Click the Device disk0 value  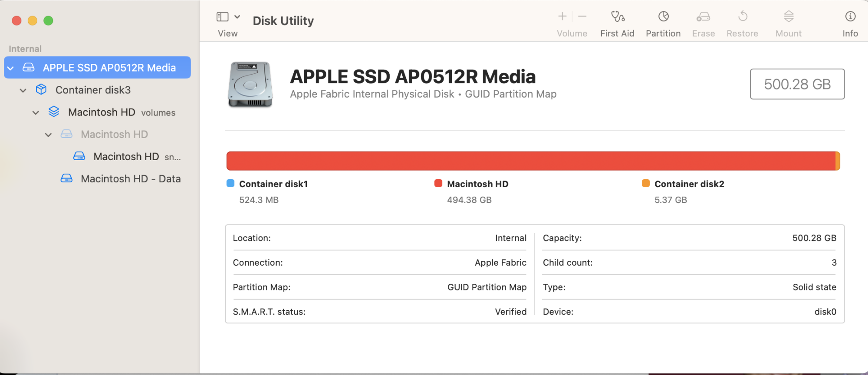click(x=825, y=312)
